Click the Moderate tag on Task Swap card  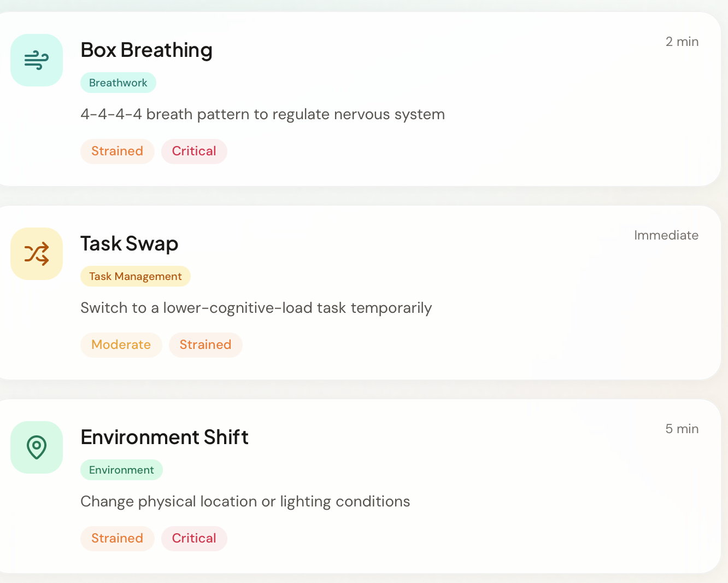pyautogui.click(x=121, y=345)
